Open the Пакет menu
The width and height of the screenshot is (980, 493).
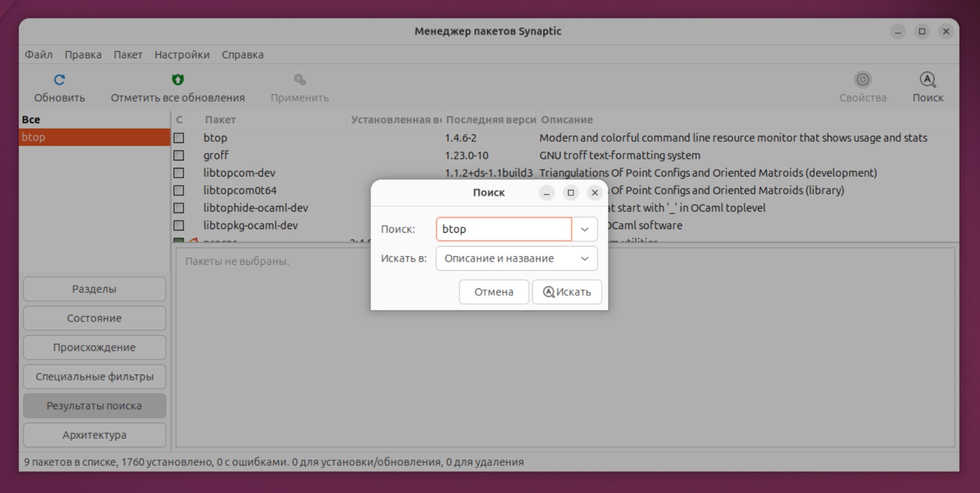pos(128,55)
